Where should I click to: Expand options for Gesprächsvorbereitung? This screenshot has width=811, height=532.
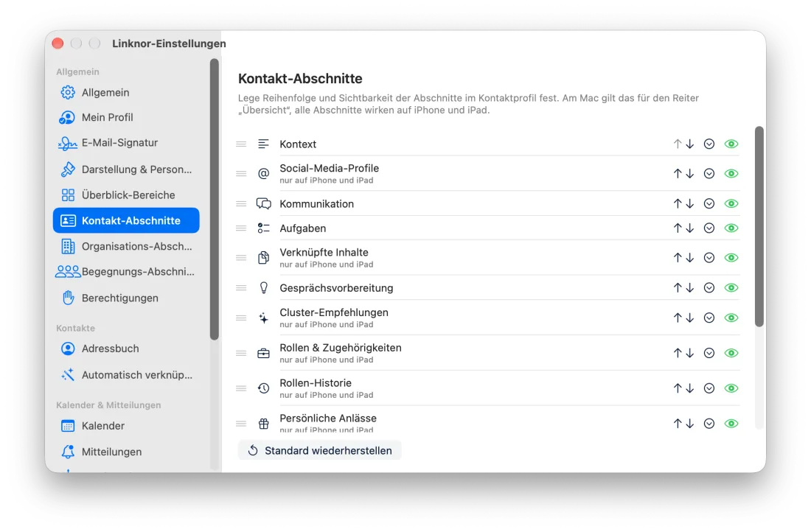click(709, 288)
